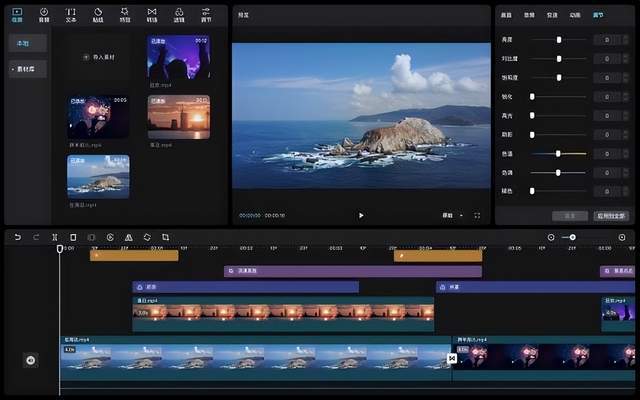Click the crop tool in timeline toolbar
The height and width of the screenshot is (400, 640).
click(165, 237)
